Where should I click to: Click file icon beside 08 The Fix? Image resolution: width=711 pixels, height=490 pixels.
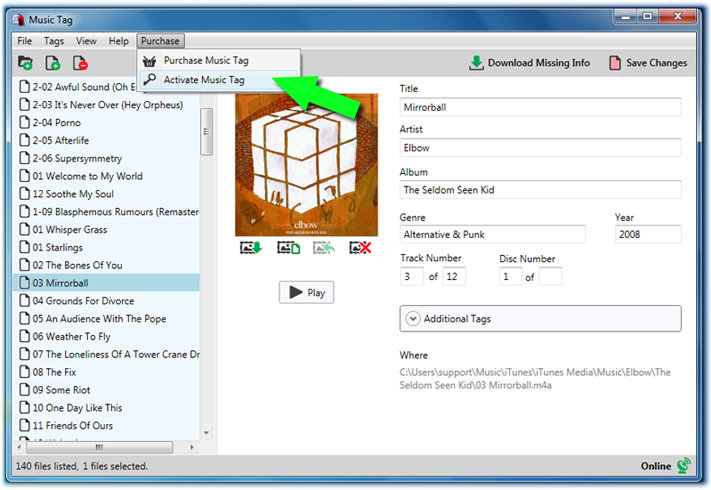point(24,372)
